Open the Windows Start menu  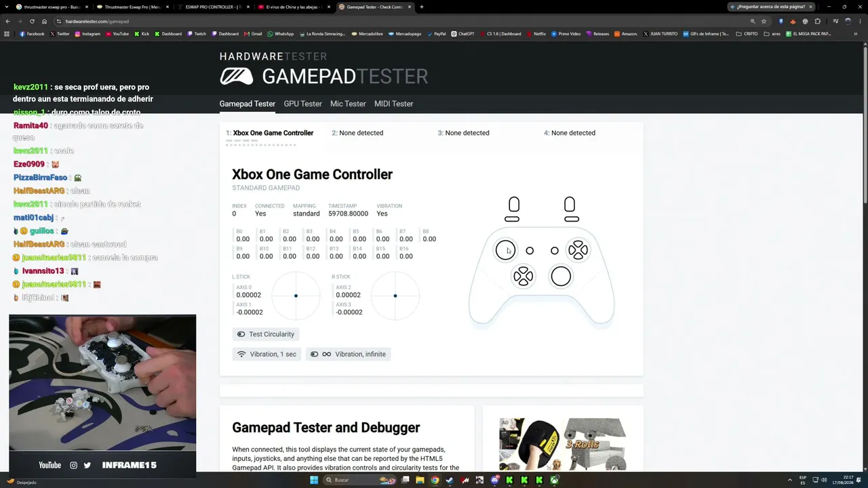pyautogui.click(x=314, y=480)
